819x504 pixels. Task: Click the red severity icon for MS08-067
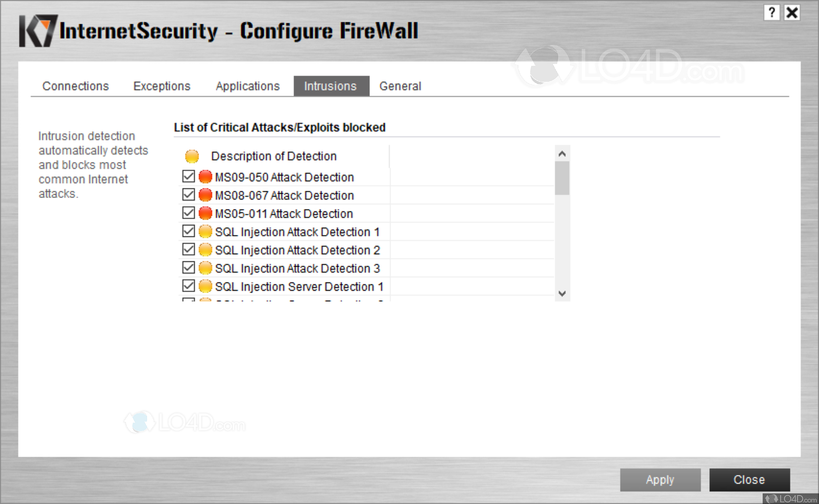205,195
